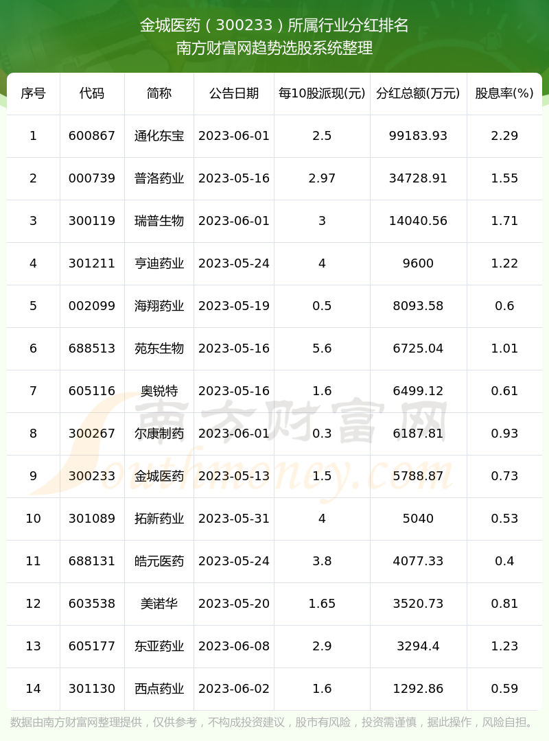
Task: Select stock code 688513
Action: tap(92, 348)
